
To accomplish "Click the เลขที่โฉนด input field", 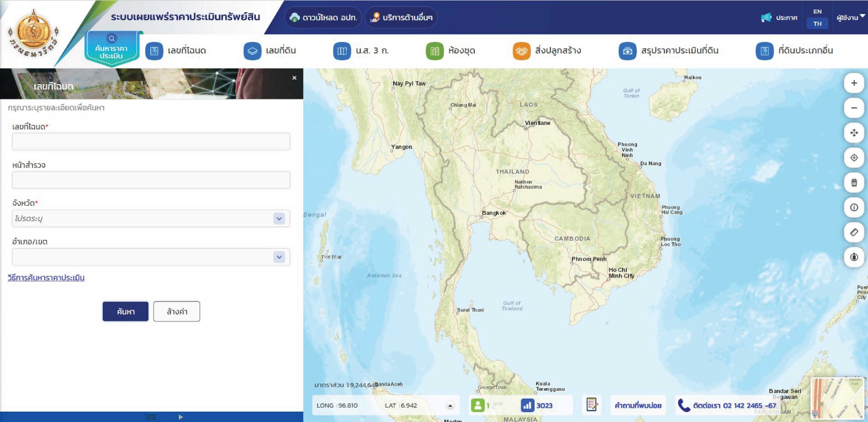I will click(151, 142).
